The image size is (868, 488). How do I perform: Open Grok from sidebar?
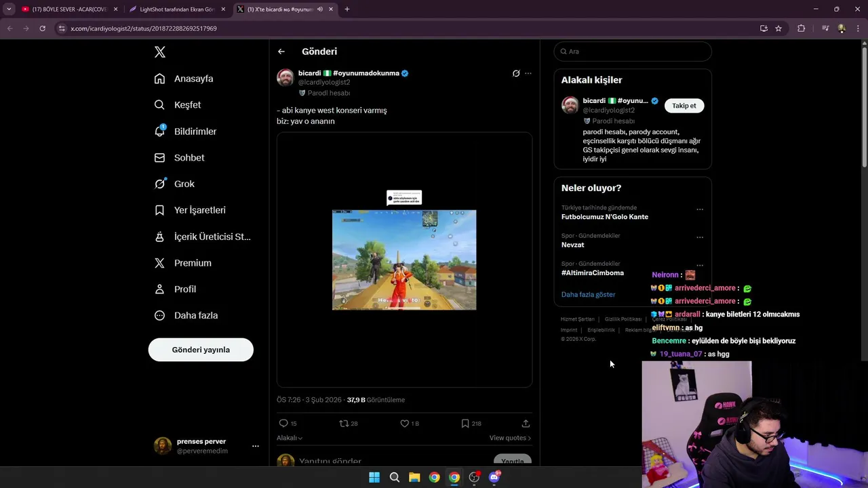pos(174,184)
